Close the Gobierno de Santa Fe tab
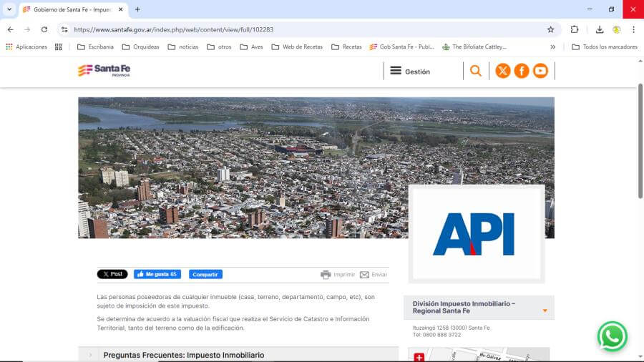This screenshot has width=644, height=362. pos(121,9)
